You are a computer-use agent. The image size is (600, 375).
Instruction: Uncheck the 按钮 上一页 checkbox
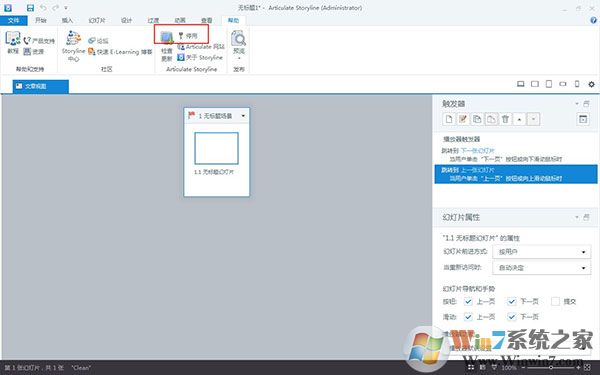pyautogui.click(x=468, y=302)
